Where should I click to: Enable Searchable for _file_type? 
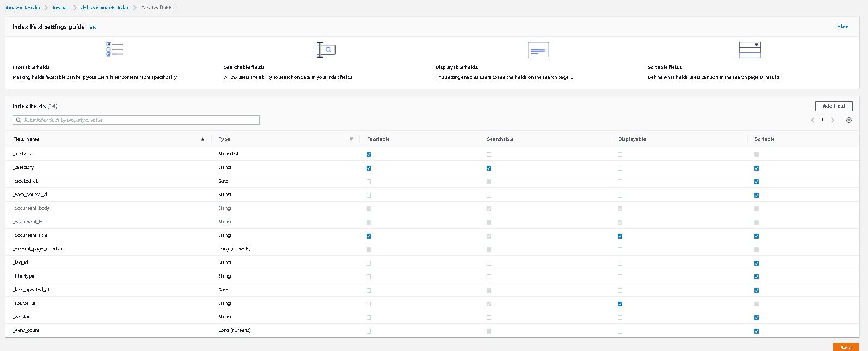coord(489,277)
